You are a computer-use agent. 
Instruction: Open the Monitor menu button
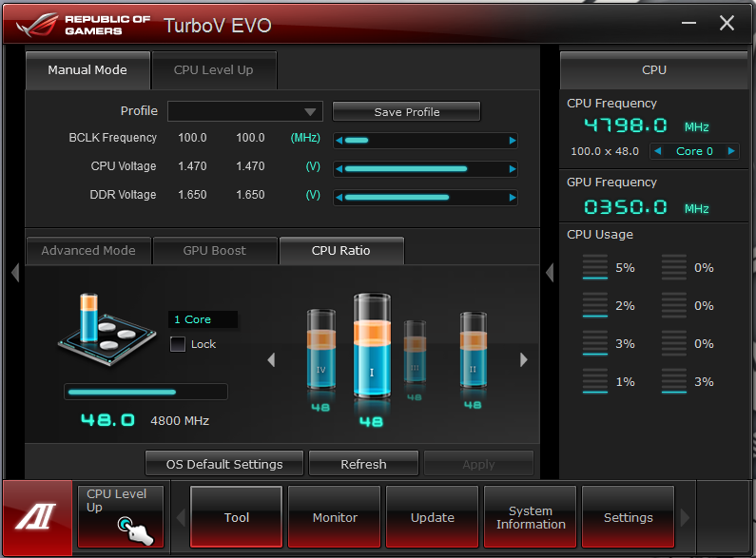335,517
